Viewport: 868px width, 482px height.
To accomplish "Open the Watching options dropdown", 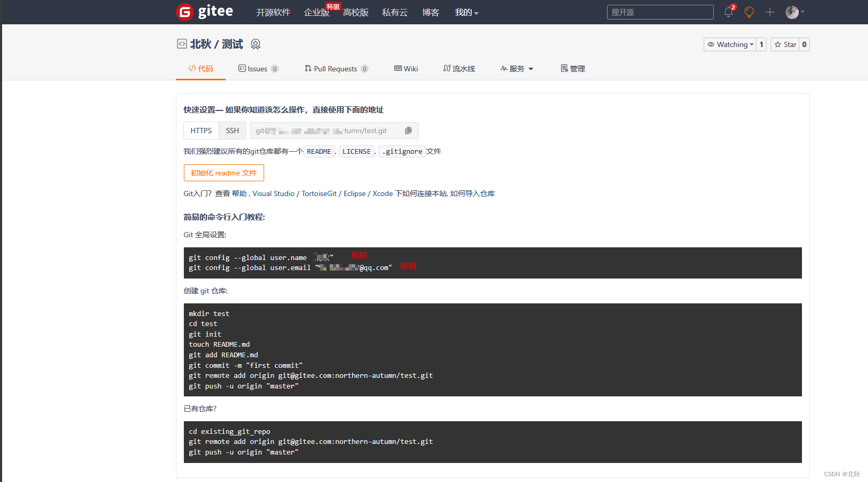I will pos(730,44).
